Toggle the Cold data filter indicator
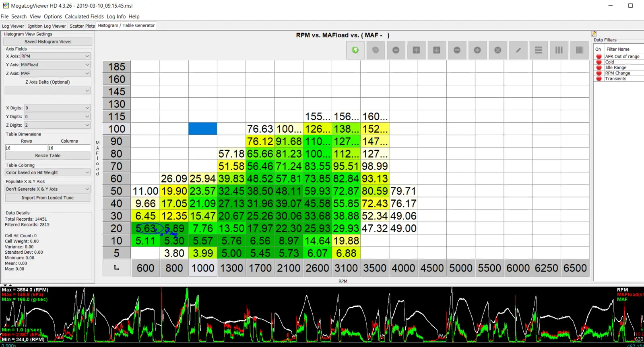The height and width of the screenshot is (347, 644). [x=599, y=62]
